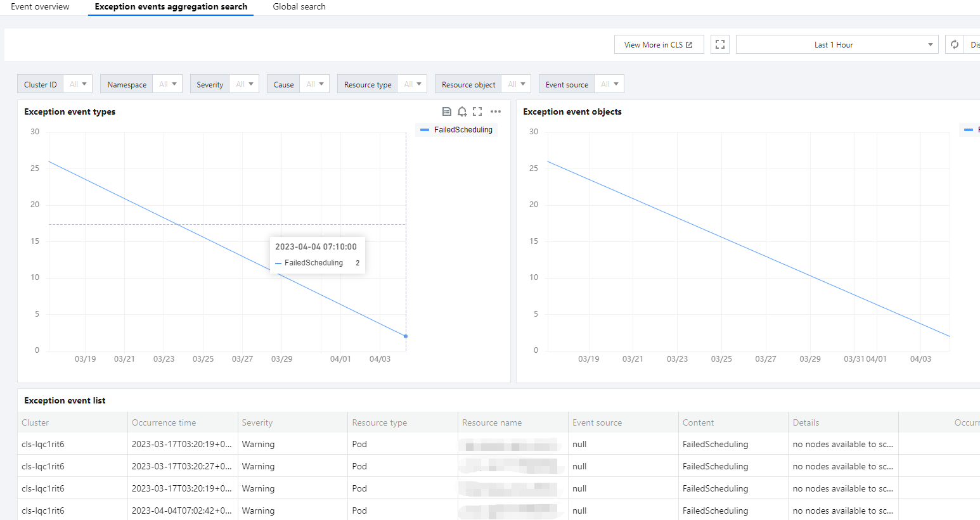Screen dimensions: 980x520
Task: Click View More in CLS button
Action: tap(659, 44)
